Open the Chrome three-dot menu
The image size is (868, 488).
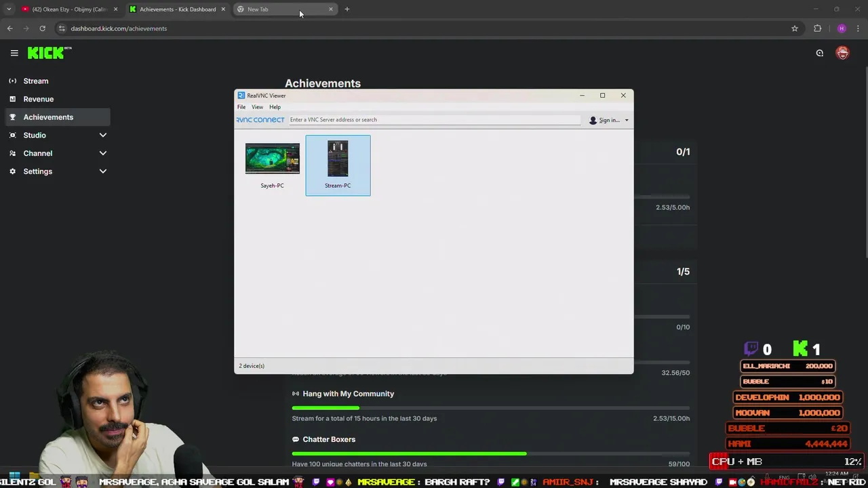(x=859, y=28)
